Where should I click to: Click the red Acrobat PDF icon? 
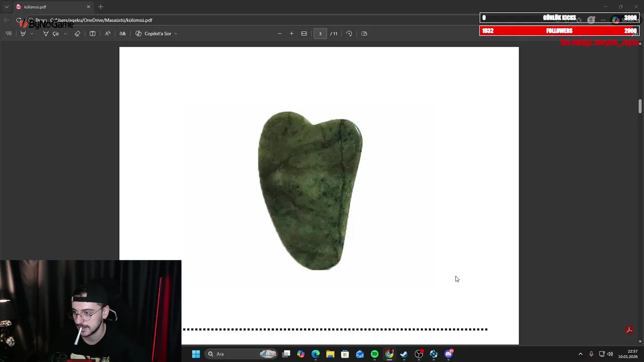[628, 330]
